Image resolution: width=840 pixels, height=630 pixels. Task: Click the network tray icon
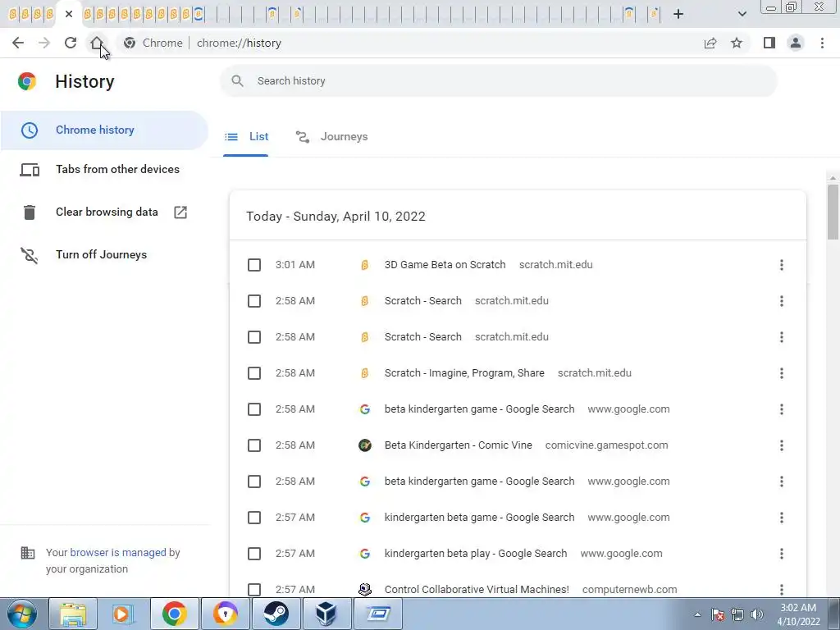(737, 614)
